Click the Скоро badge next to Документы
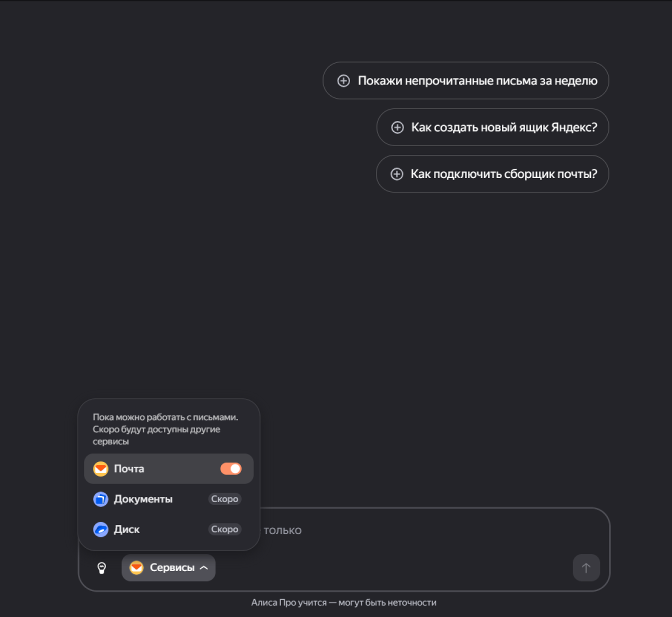The height and width of the screenshot is (617, 672). tap(224, 499)
